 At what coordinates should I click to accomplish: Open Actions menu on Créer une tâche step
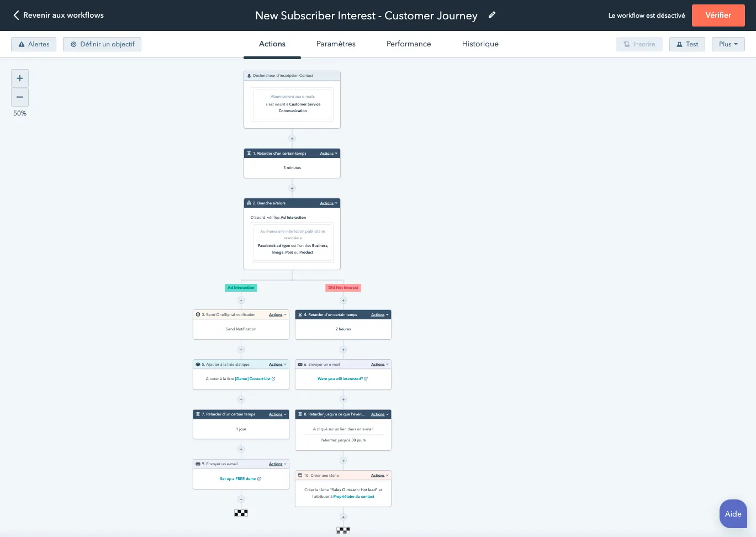point(379,476)
